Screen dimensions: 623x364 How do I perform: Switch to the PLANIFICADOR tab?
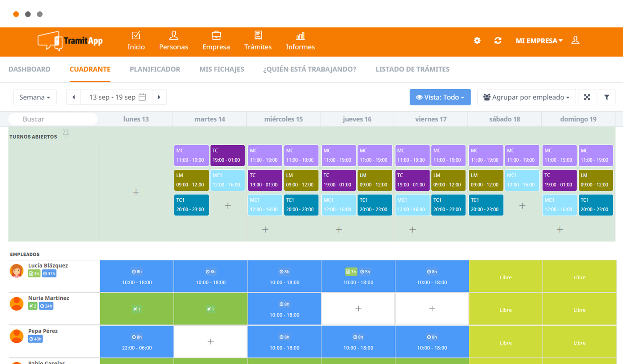click(x=155, y=69)
